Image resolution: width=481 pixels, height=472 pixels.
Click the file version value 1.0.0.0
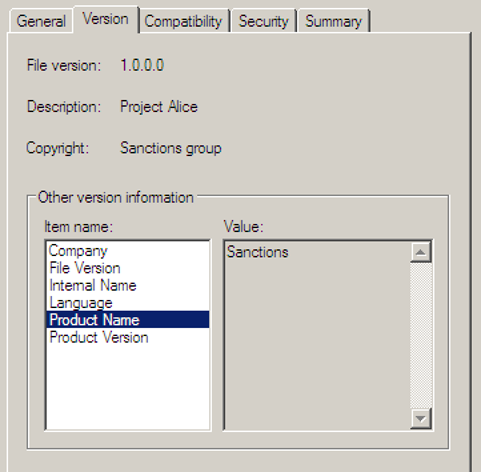pos(142,65)
